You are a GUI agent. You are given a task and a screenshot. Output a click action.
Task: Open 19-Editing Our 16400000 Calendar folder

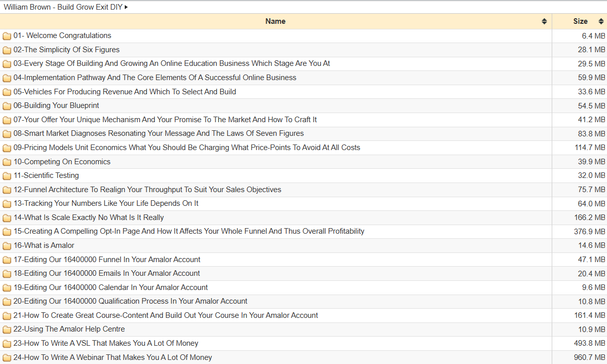click(x=111, y=287)
